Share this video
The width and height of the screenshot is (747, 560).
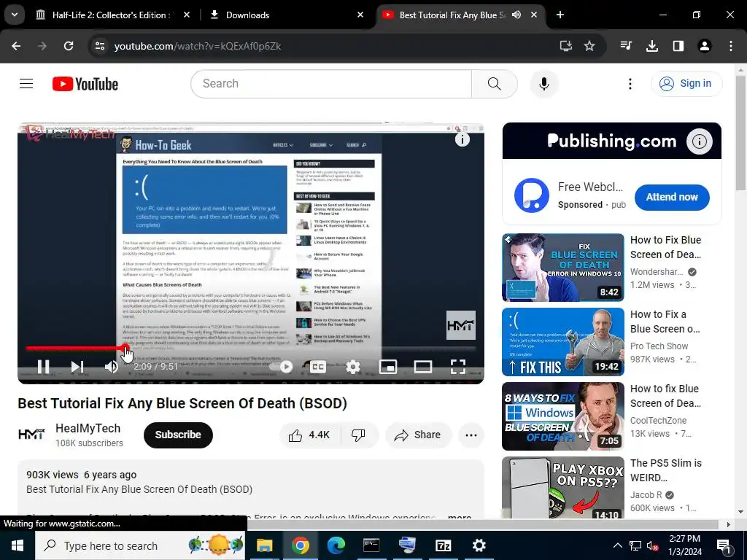click(x=418, y=435)
